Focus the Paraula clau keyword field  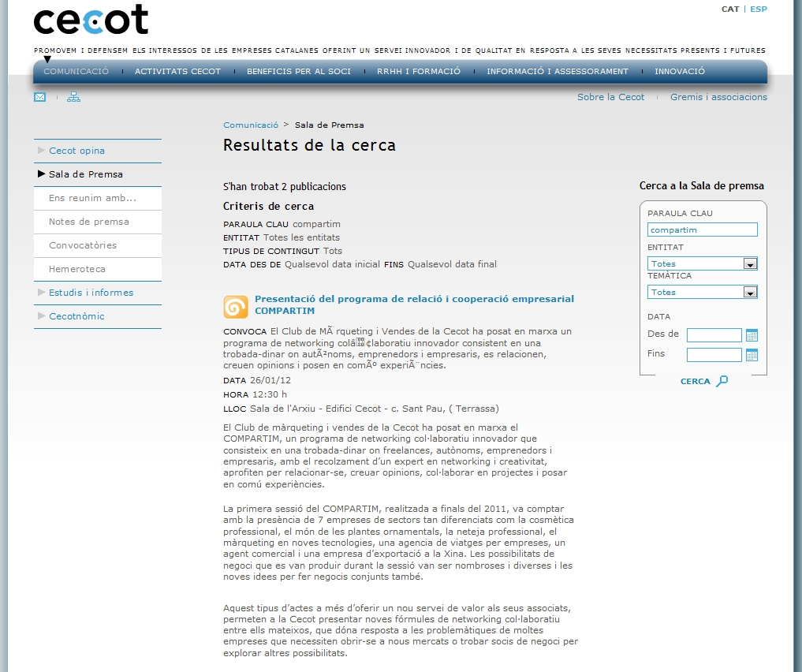tap(703, 230)
